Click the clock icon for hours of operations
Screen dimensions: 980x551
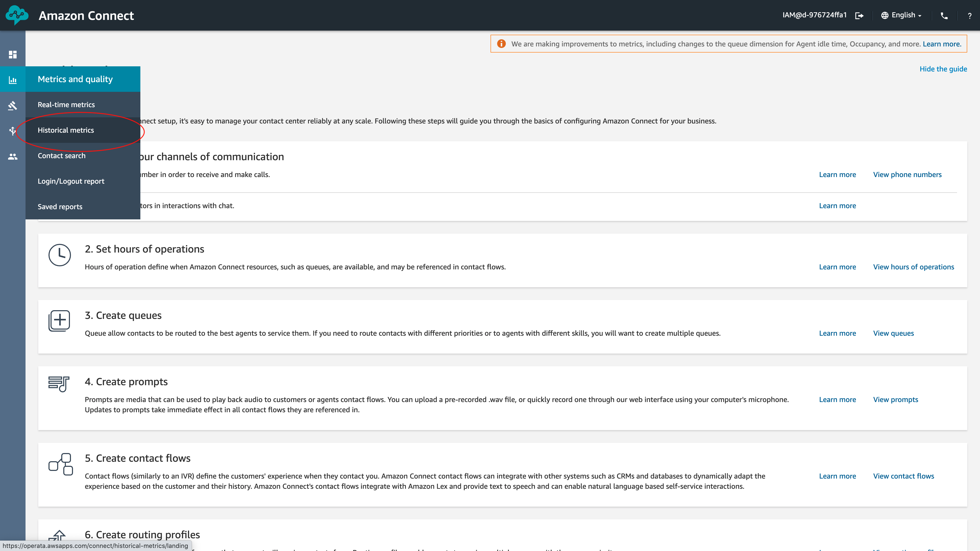(x=59, y=255)
